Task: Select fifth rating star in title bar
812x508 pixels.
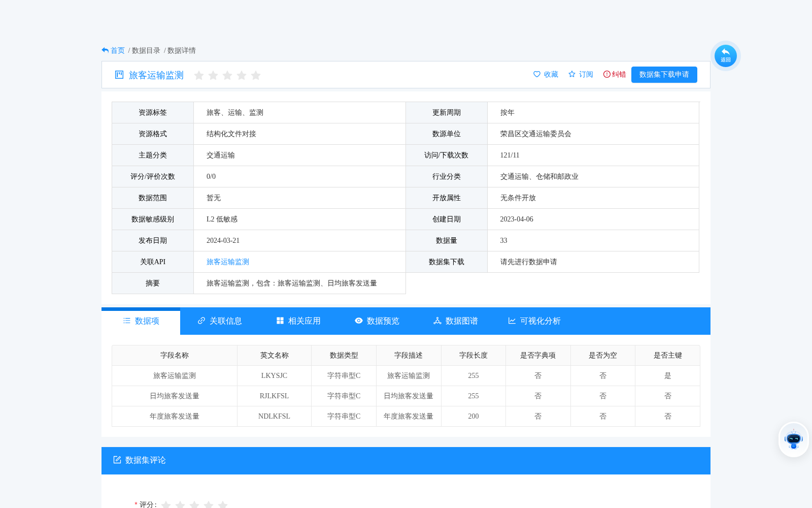Action: pyautogui.click(x=256, y=75)
